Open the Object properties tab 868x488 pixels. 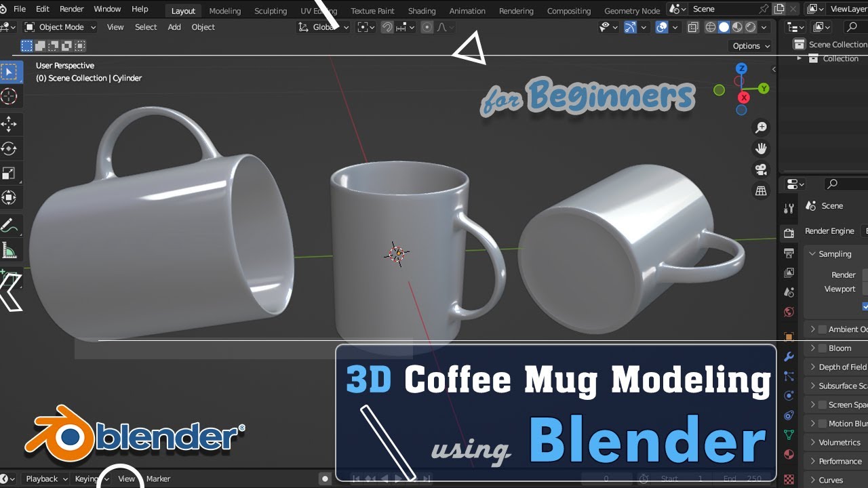(x=789, y=337)
